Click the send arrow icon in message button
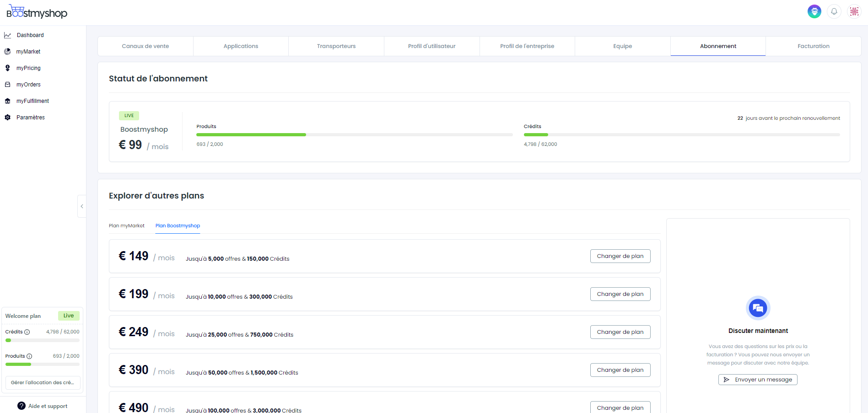 [x=726, y=380]
